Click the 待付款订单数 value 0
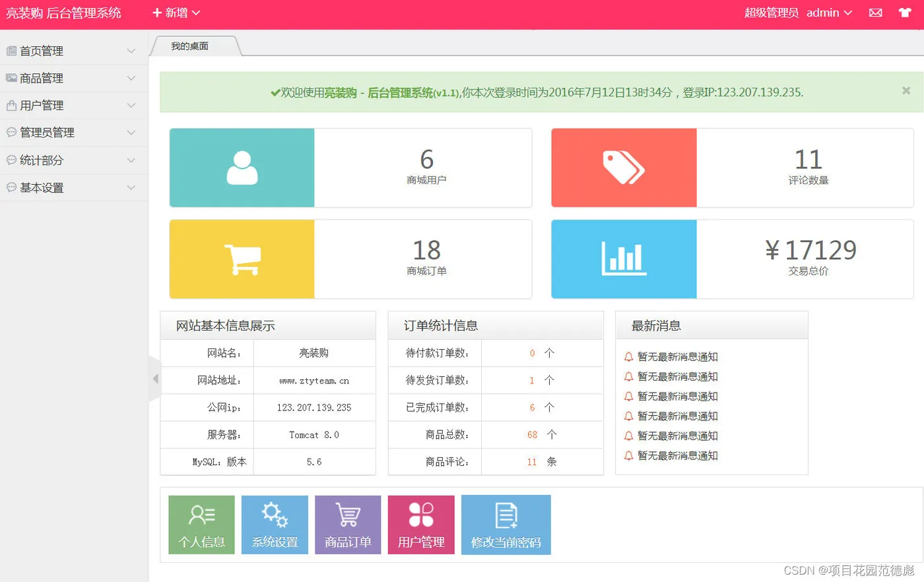This screenshot has width=924, height=582. [x=533, y=354]
